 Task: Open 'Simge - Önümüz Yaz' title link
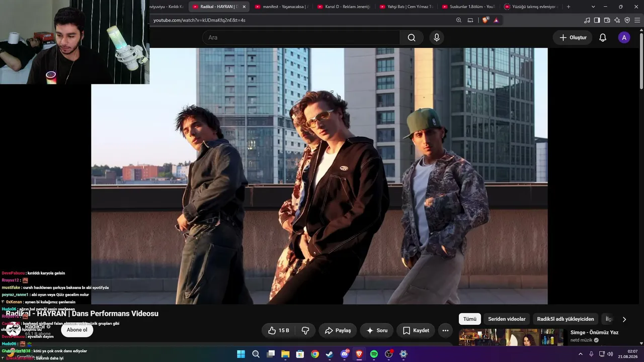tap(594, 332)
